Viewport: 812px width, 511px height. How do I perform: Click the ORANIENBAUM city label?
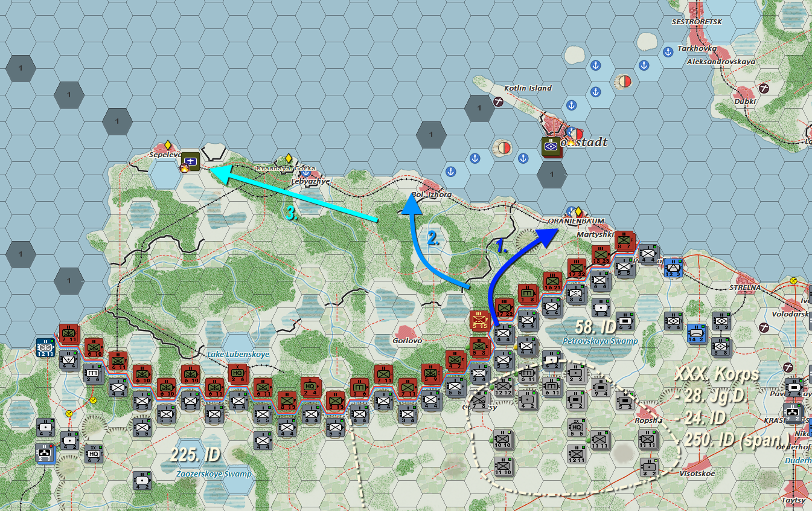click(576, 221)
